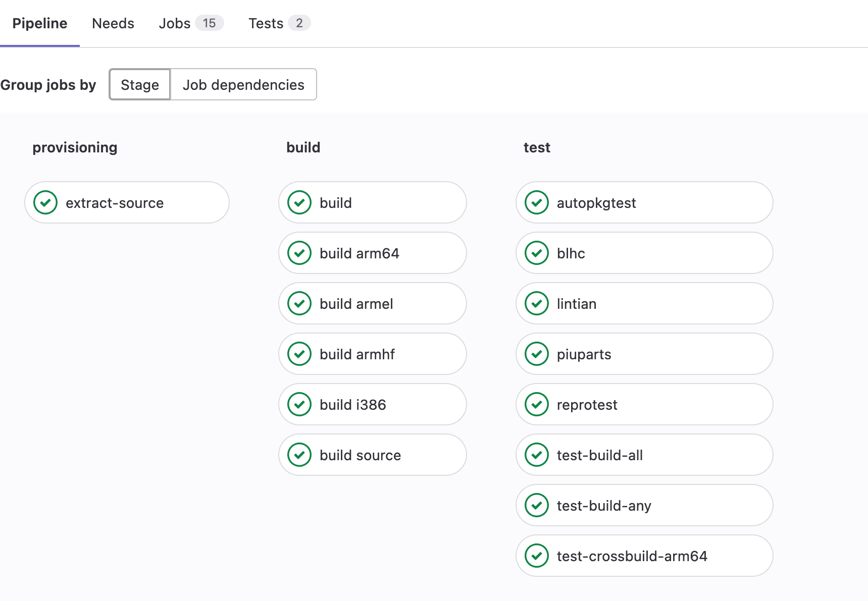Open the build armhf job
The height and width of the screenshot is (601, 868).
point(357,354)
